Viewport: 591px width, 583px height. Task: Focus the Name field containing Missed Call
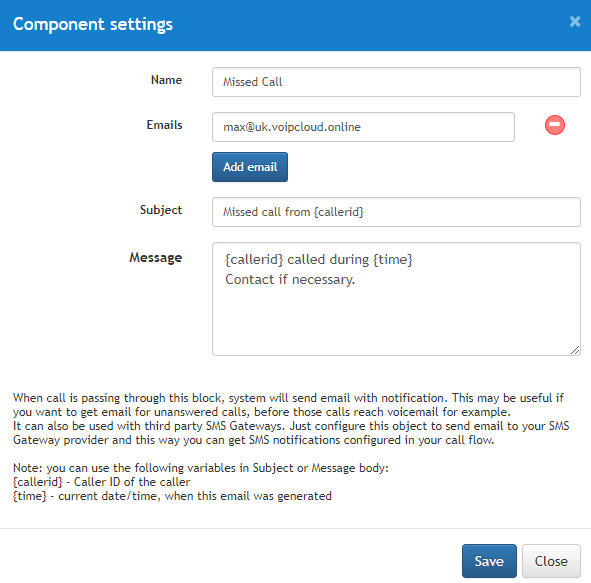tap(396, 82)
